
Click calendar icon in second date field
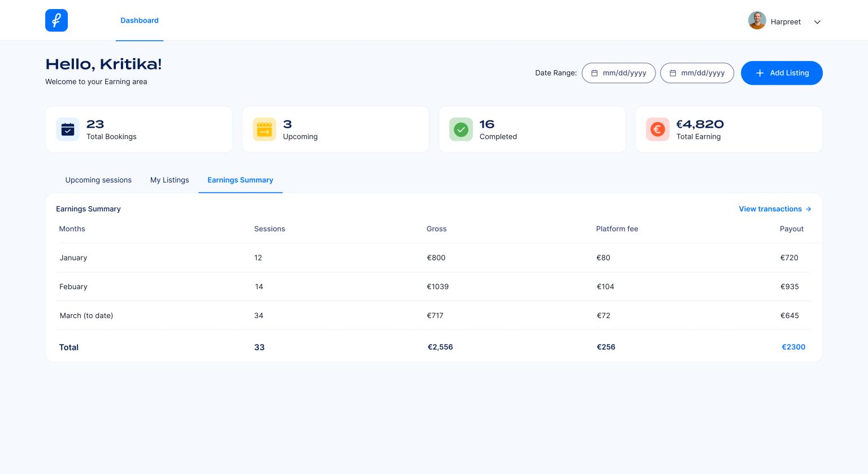pyautogui.click(x=673, y=73)
